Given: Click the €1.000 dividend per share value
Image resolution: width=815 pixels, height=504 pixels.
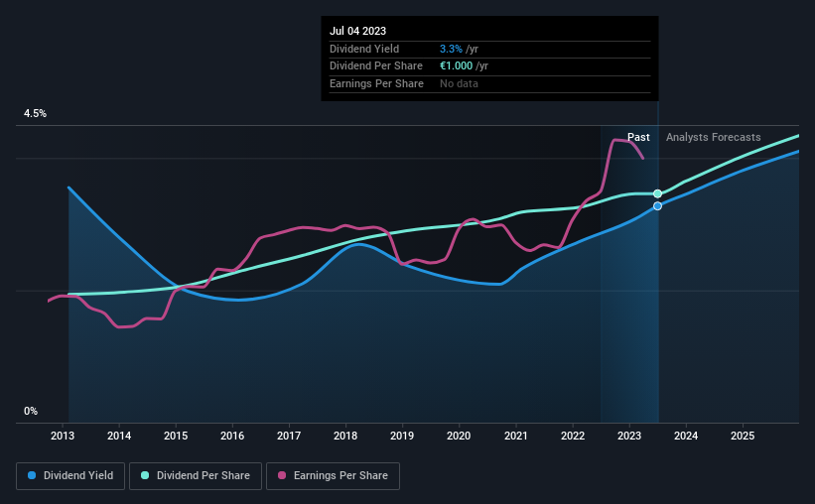Looking at the screenshot, I should coord(457,66).
